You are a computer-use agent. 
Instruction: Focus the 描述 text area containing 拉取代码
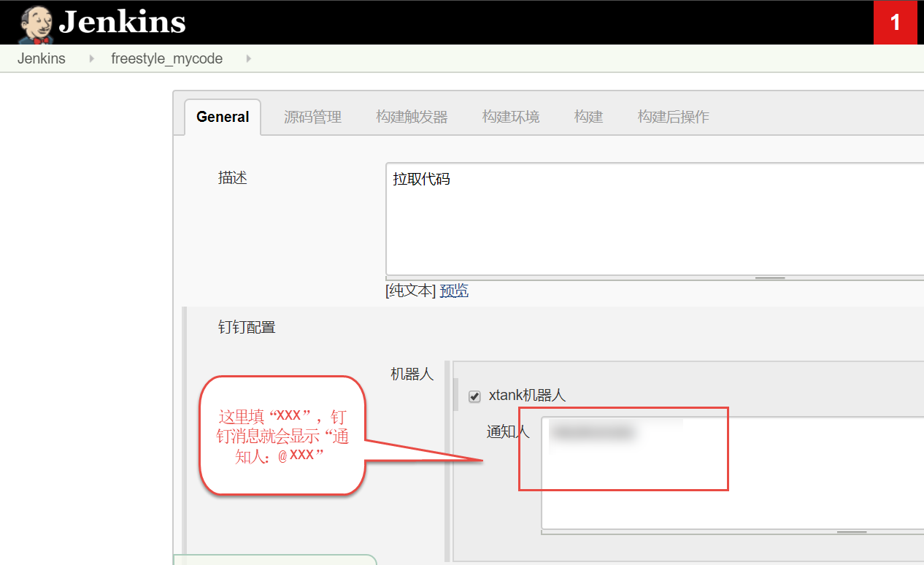[x=654, y=219]
